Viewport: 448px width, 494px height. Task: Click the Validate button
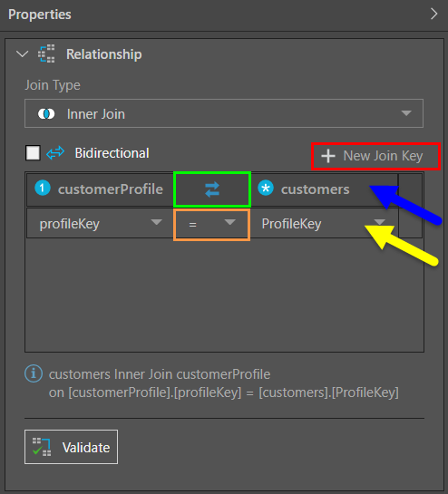(x=72, y=447)
